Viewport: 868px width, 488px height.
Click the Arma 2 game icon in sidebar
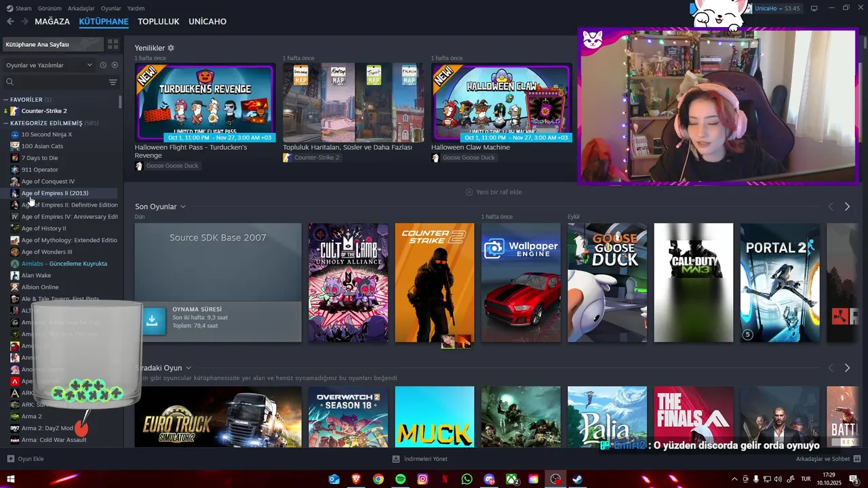(x=14, y=417)
